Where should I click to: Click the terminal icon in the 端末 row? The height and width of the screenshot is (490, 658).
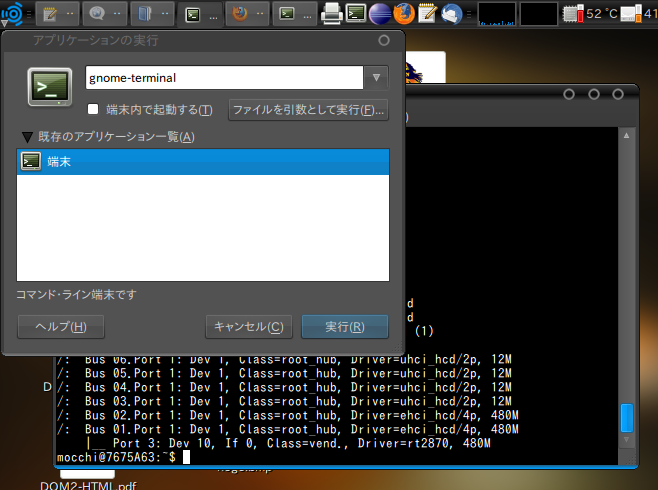pyautogui.click(x=31, y=162)
